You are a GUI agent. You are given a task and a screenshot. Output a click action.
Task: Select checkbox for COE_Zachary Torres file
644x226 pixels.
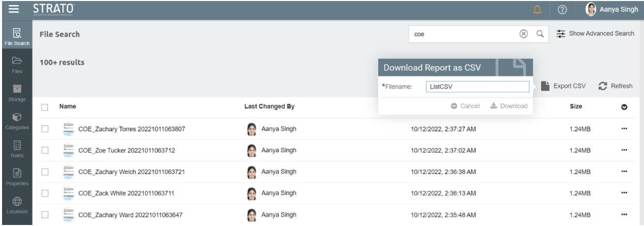[x=45, y=129]
